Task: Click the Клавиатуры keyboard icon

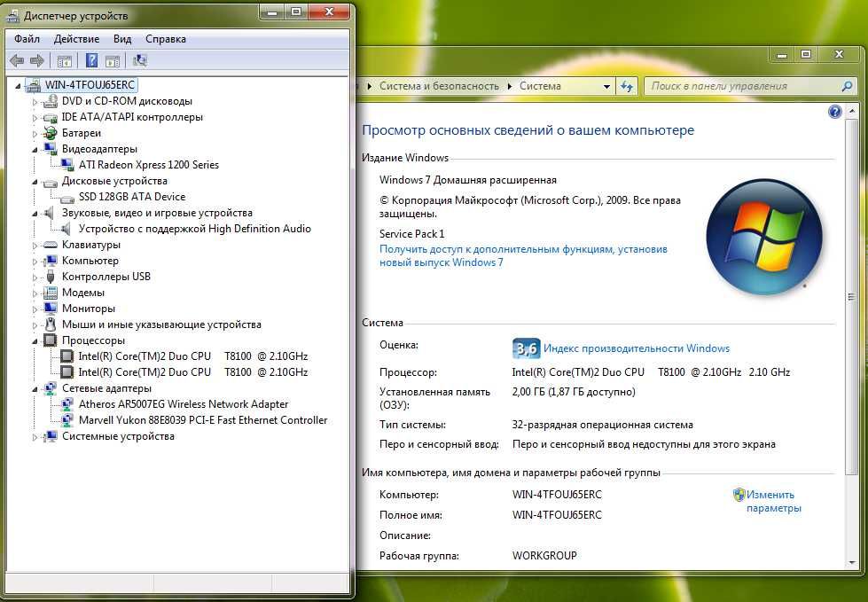Action: coord(51,245)
